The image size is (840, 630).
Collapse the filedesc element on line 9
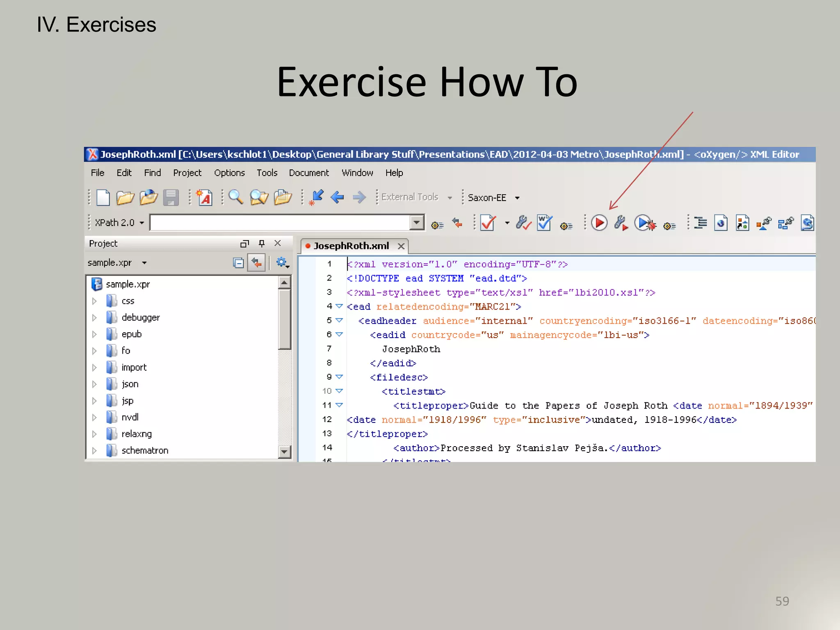coord(339,377)
